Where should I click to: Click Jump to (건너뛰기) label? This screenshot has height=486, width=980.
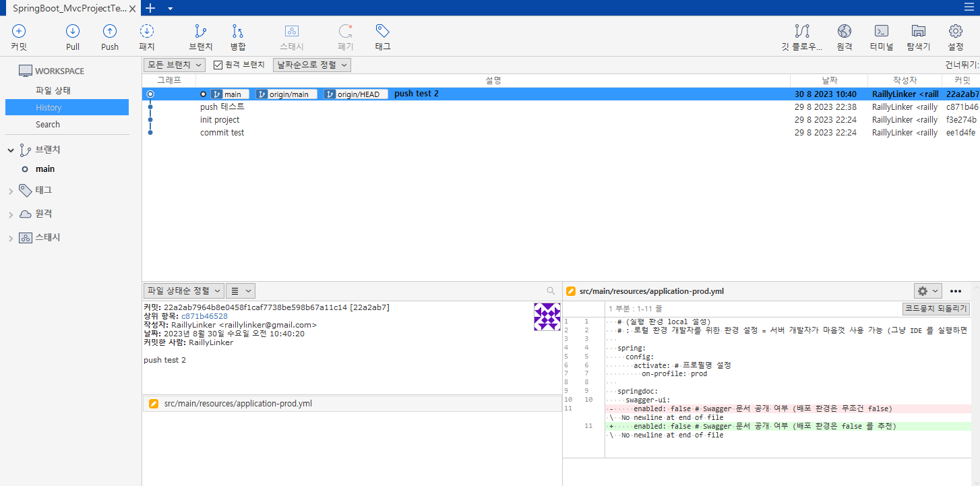(x=962, y=65)
